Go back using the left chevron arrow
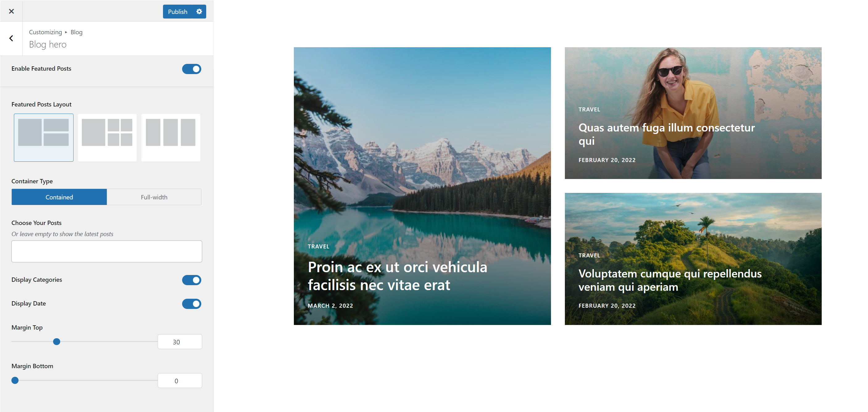This screenshot has width=868, height=412. [x=11, y=38]
